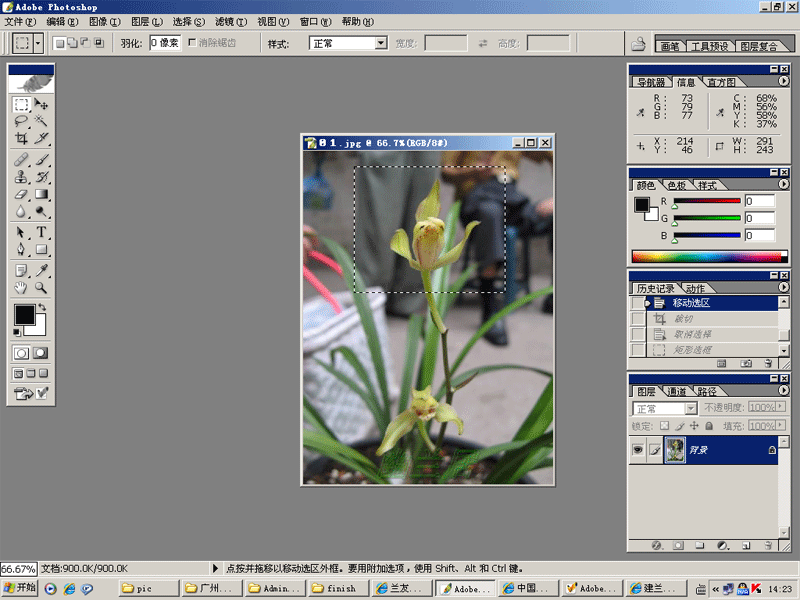
Task: Switch to Standard mode editing
Action: [21, 353]
